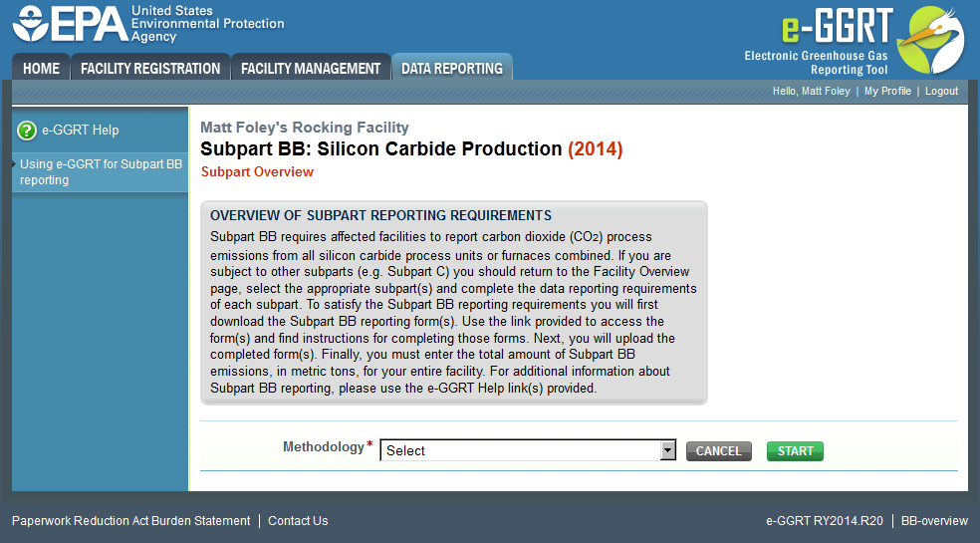Image resolution: width=980 pixels, height=543 pixels.
Task: Go to the HOME tab
Action: pos(41,68)
